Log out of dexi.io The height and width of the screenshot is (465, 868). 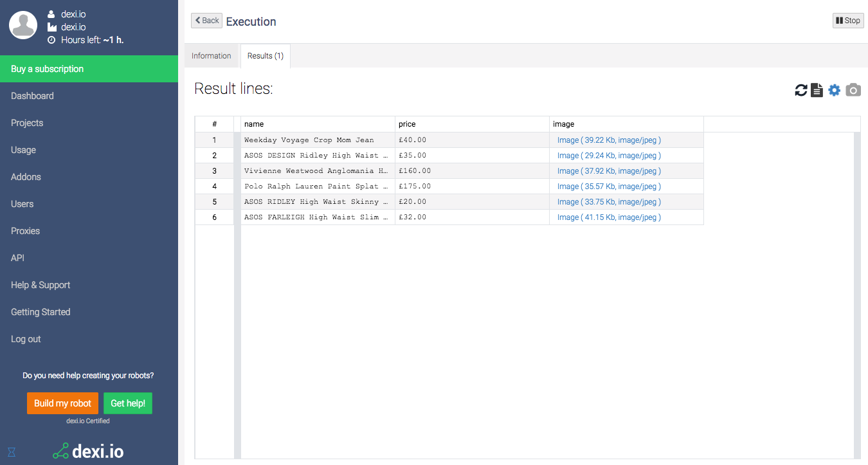pos(26,339)
